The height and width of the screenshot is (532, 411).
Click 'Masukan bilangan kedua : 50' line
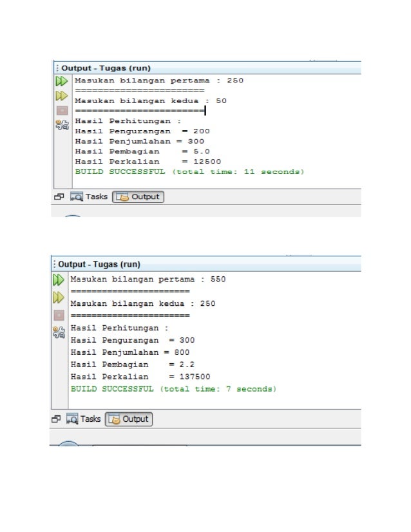pos(151,100)
